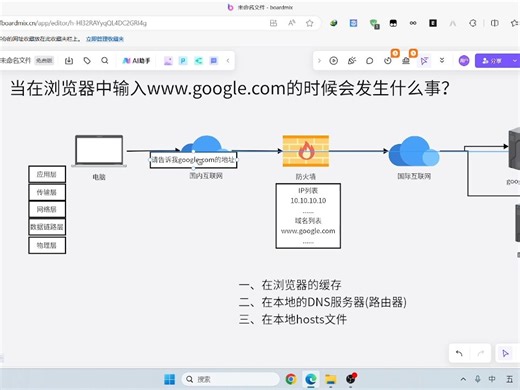Click the manage favorites link

tap(105, 39)
